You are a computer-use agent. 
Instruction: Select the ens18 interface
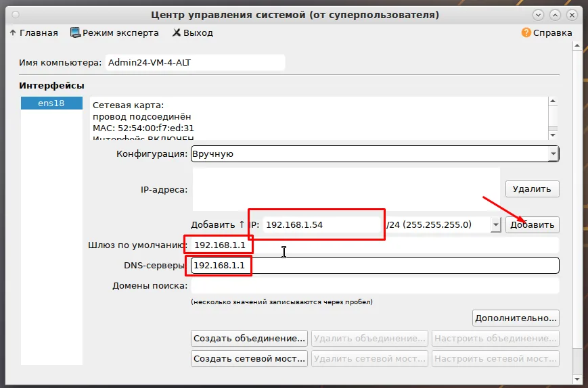coord(51,103)
